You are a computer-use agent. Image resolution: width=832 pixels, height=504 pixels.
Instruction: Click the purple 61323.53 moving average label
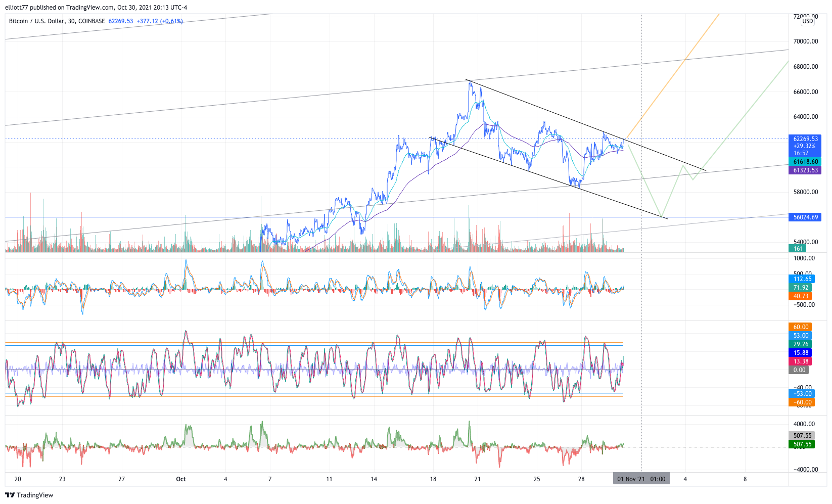click(805, 170)
